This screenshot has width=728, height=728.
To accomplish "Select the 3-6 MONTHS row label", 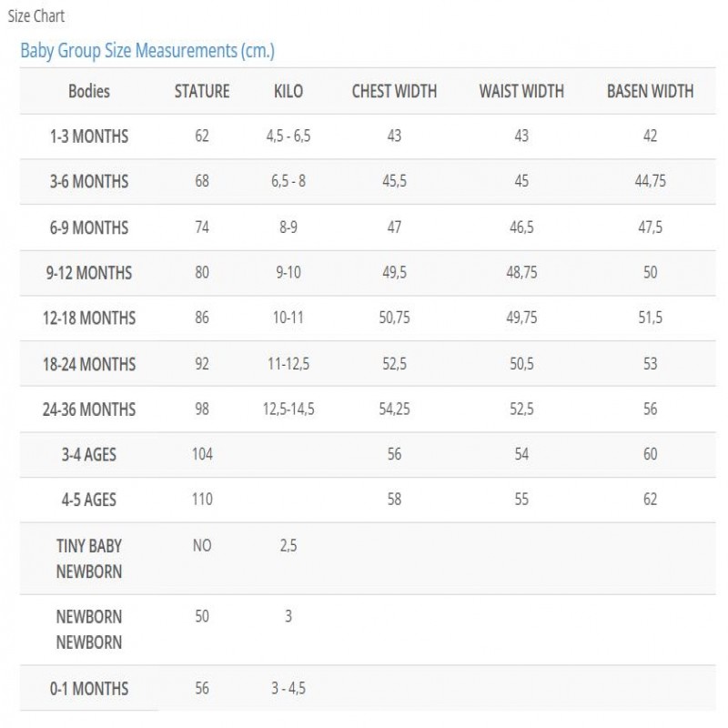I will [89, 182].
